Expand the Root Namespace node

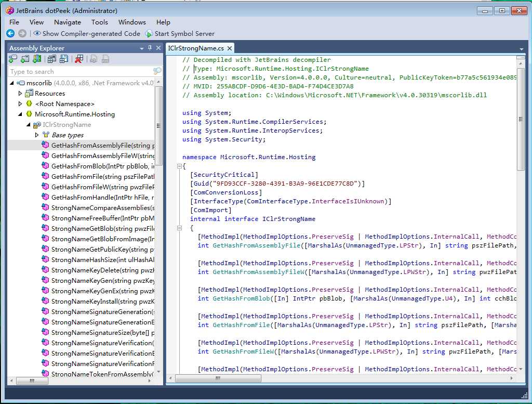click(20, 103)
